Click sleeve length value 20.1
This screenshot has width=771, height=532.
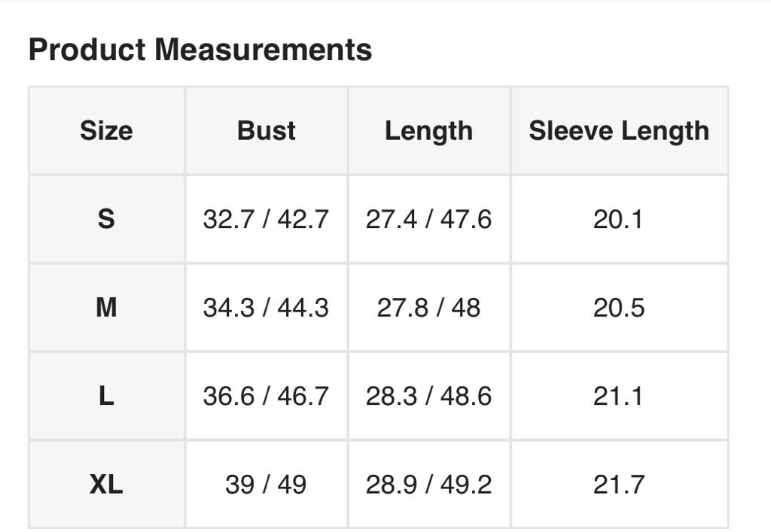pos(618,219)
